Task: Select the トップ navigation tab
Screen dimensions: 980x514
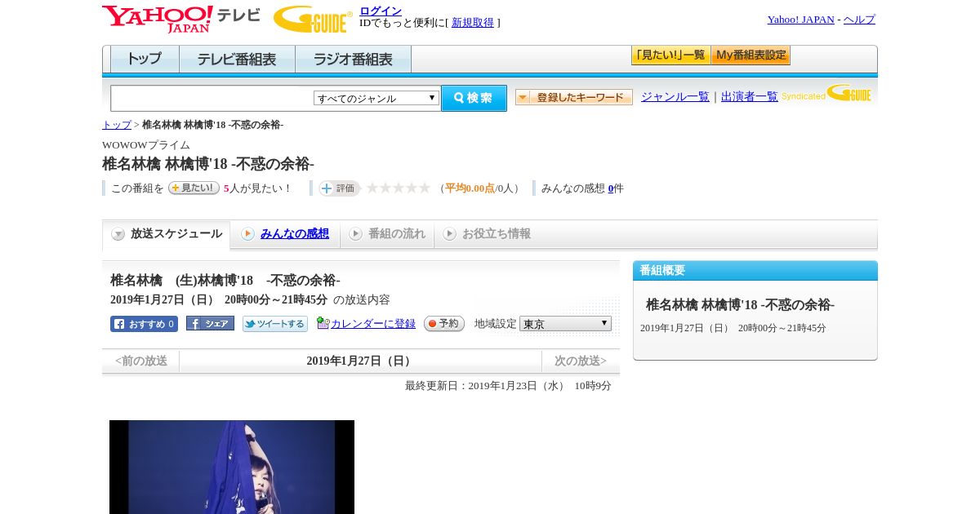Action: [145, 60]
